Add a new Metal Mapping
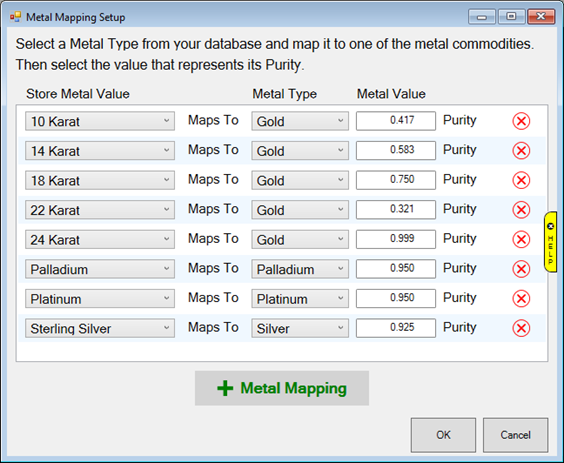Viewport: 564px width, 463px height. point(282,388)
